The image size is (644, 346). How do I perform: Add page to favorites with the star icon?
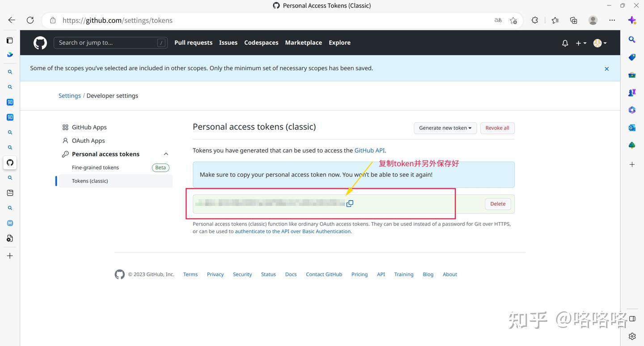click(x=513, y=20)
